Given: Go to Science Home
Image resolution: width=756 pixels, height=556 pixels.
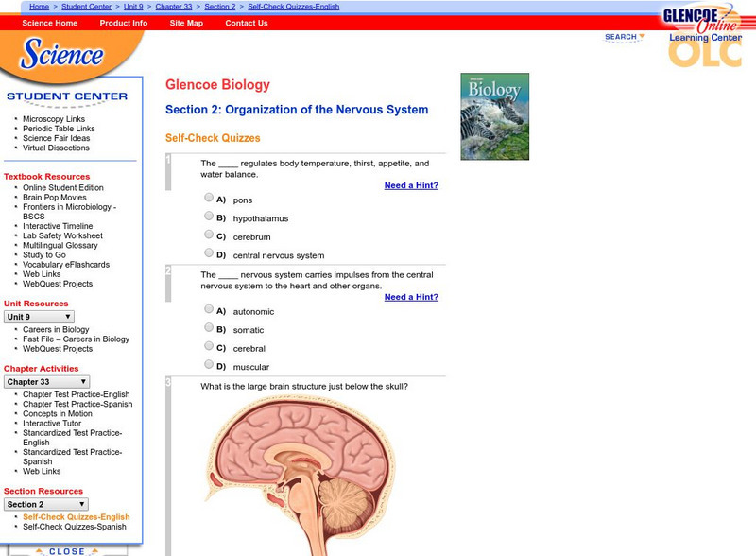Looking at the screenshot, I should (x=50, y=23).
